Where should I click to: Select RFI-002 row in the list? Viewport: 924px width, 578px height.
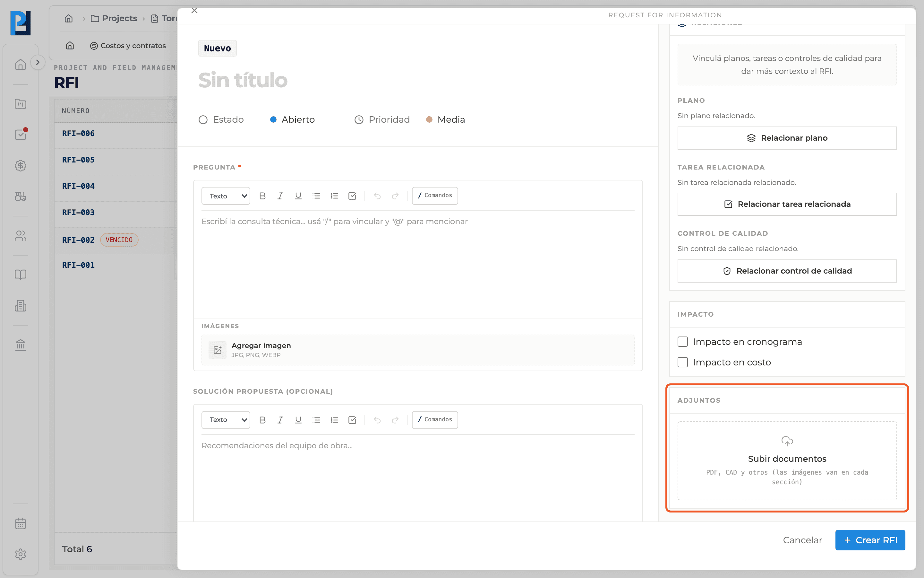pos(116,240)
